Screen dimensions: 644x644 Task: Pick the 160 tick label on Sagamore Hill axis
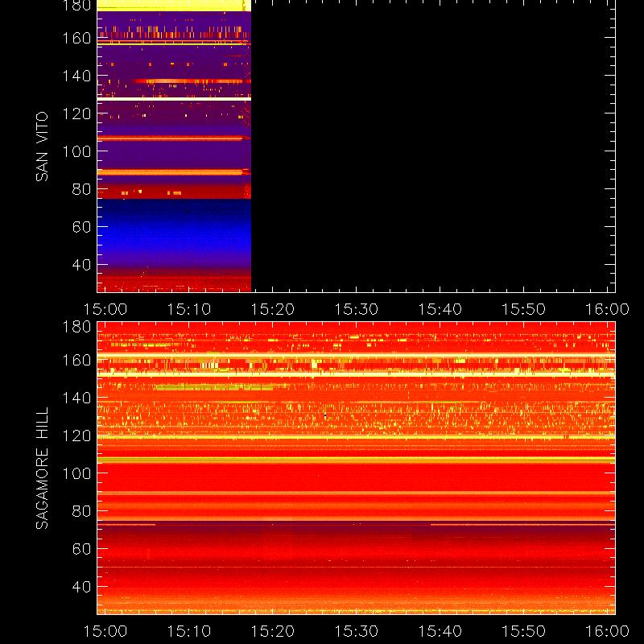pyautogui.click(x=76, y=360)
